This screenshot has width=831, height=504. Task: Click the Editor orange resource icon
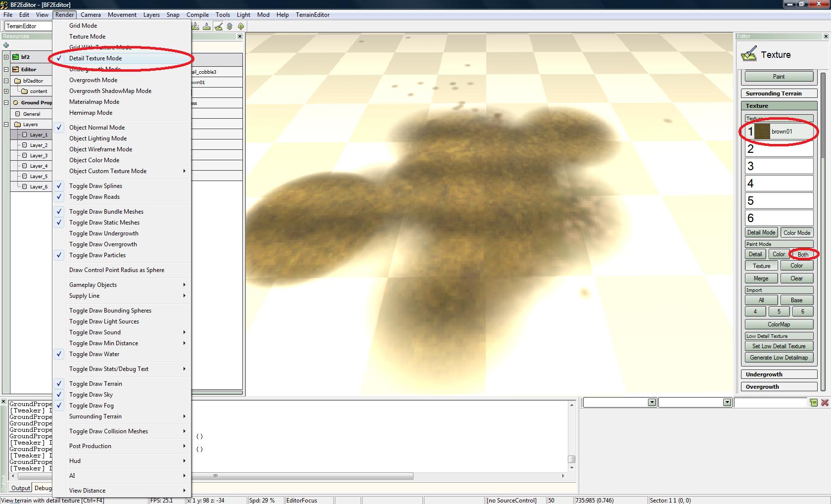(15, 69)
